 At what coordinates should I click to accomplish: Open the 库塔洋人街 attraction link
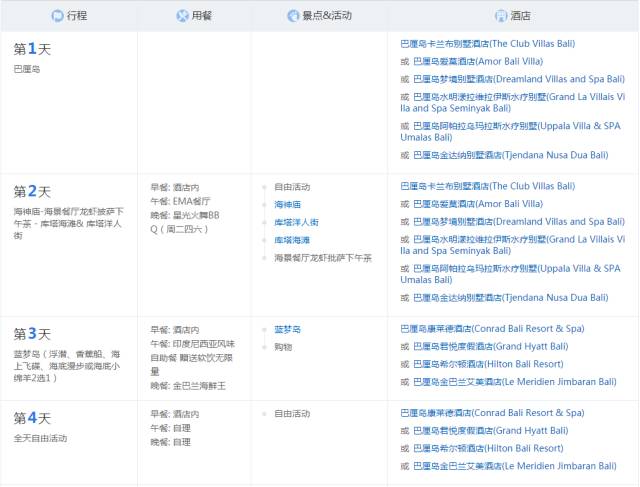(297, 222)
